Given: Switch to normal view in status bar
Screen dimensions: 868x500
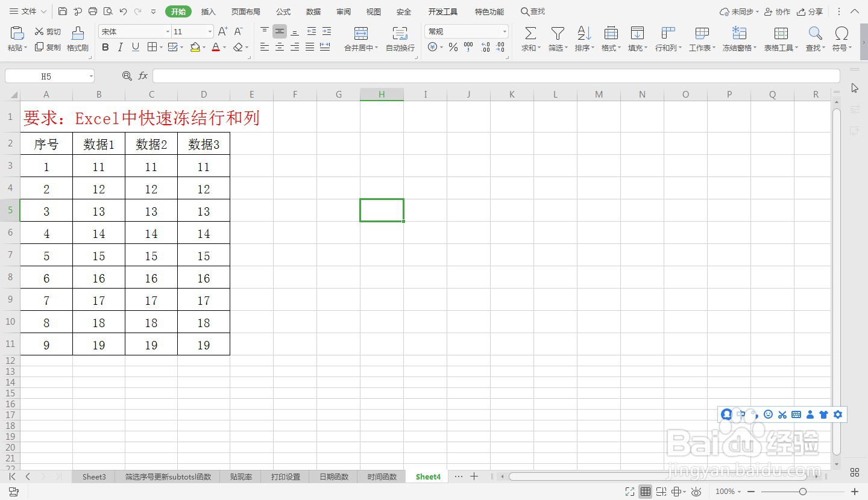Looking at the screenshot, I should pos(646,492).
